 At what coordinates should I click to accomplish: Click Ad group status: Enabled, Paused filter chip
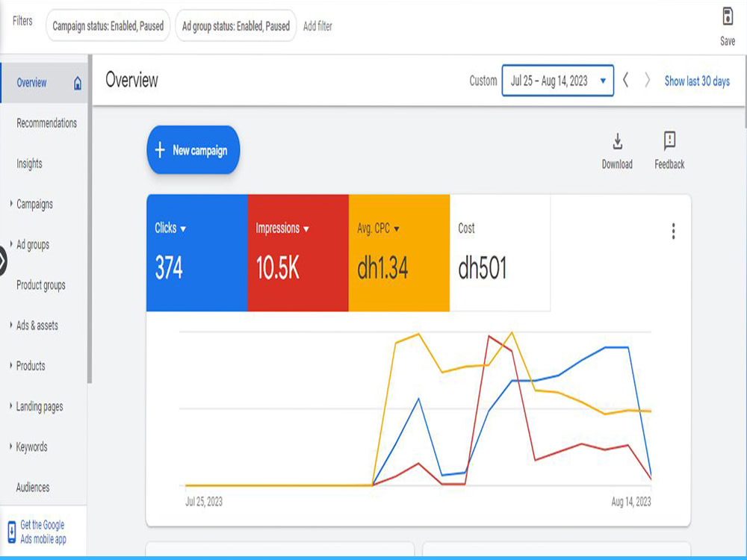pyautogui.click(x=236, y=25)
